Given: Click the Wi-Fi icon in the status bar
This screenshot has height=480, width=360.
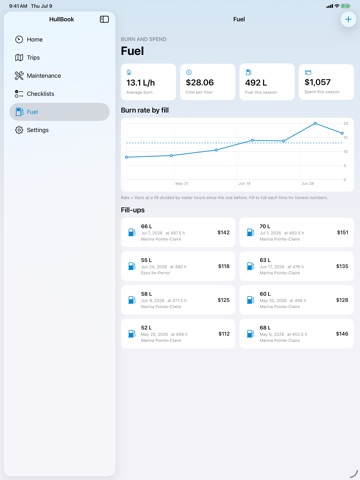Looking at the screenshot, I should [x=337, y=6].
